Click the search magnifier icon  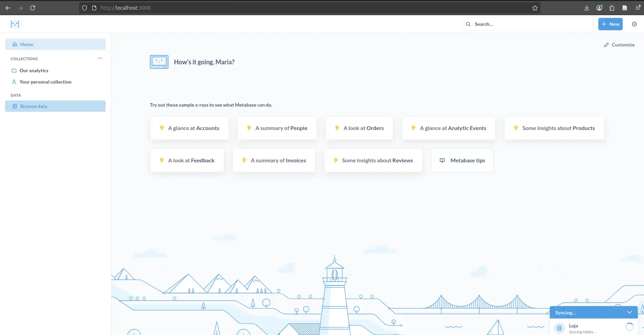(468, 24)
